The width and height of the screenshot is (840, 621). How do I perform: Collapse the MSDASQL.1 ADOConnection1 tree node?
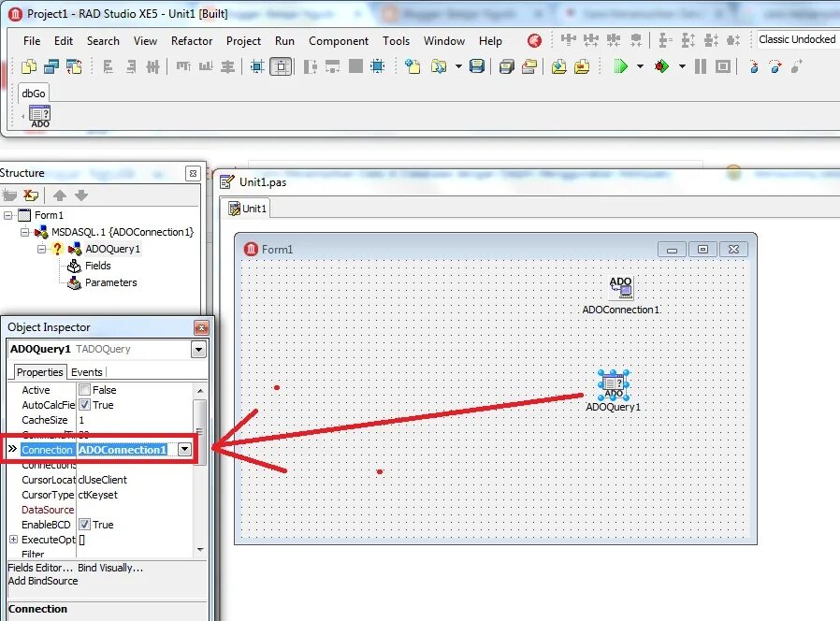[24, 232]
